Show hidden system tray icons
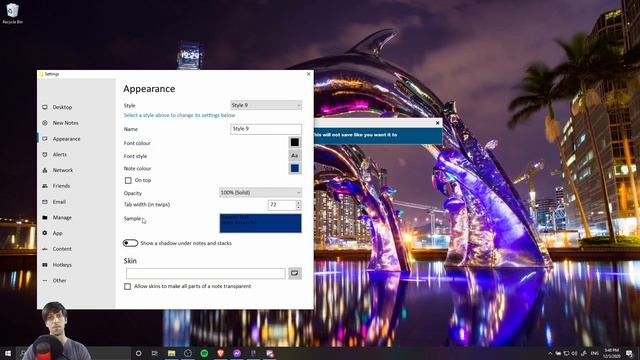The width and height of the screenshot is (640, 360). pos(550,353)
